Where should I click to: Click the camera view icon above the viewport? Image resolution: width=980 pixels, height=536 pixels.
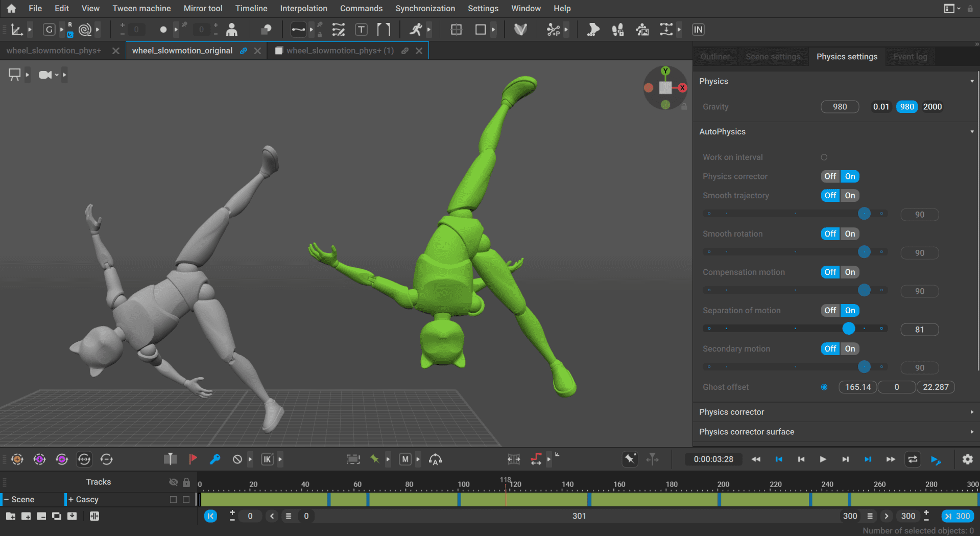(45, 75)
